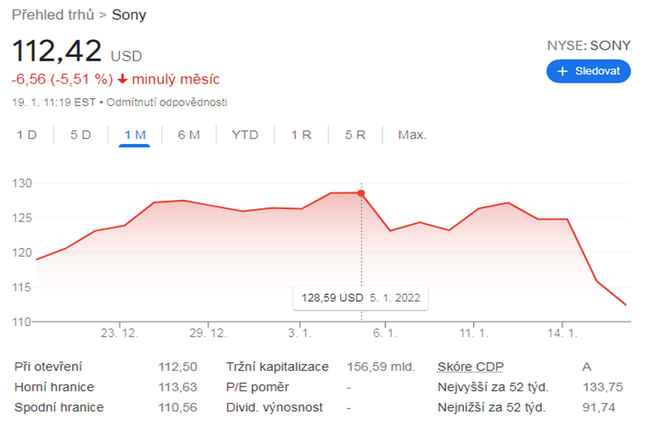Click the Skóre CDP link
The width and height of the screenshot is (650, 426).
click(x=472, y=367)
